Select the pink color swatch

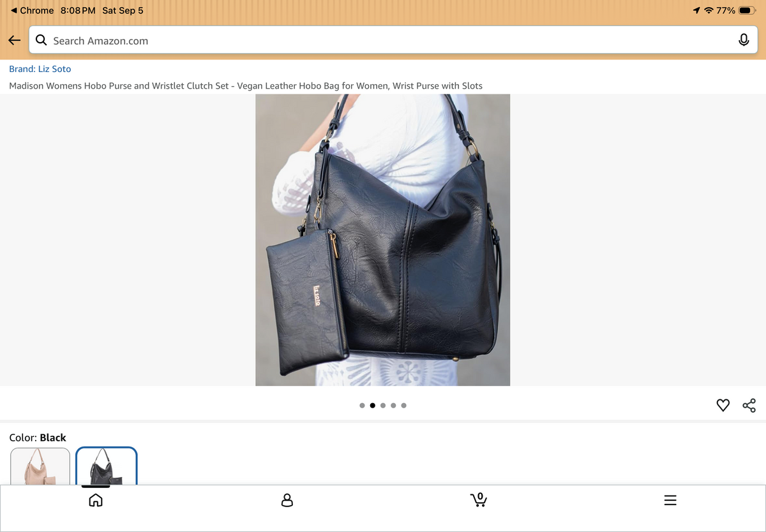tap(40, 466)
